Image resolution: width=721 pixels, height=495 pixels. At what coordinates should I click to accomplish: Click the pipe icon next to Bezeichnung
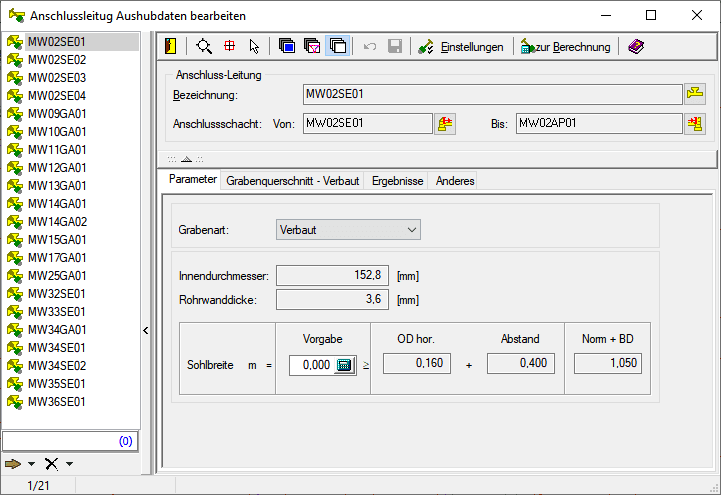[695, 94]
